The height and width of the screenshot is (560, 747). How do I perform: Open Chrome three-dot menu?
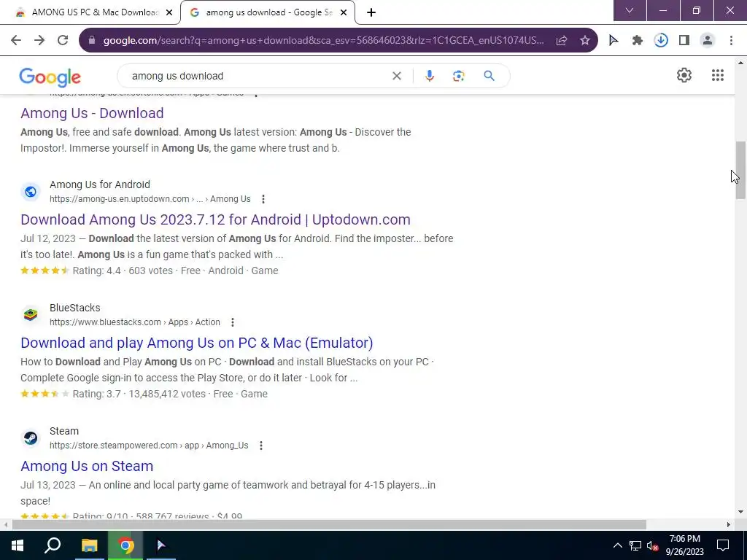point(731,41)
